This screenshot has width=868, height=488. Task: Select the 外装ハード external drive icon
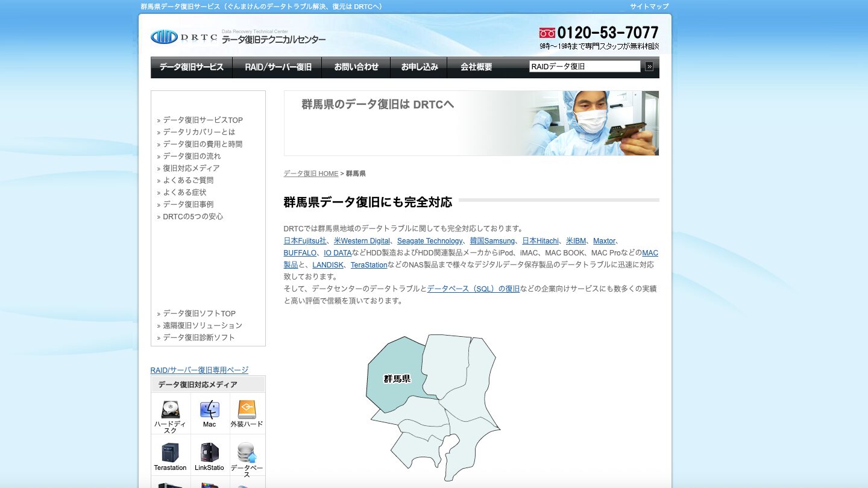[247, 410]
